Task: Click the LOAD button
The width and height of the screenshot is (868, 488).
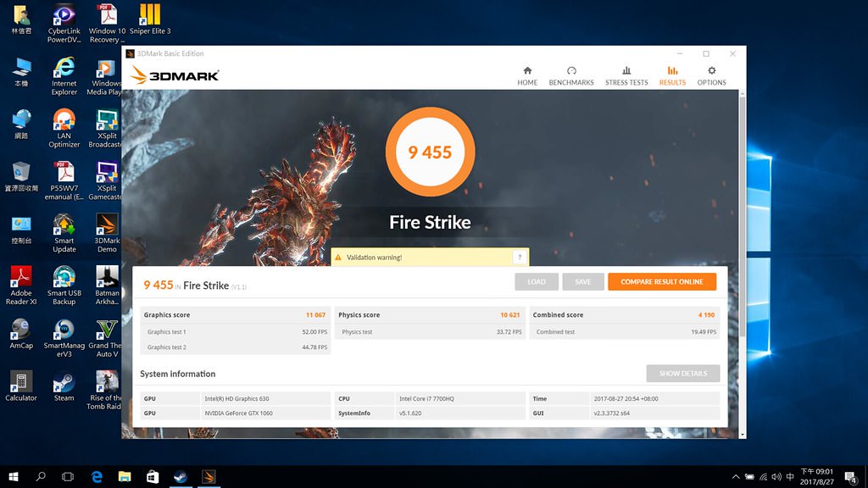Action: pyautogui.click(x=537, y=281)
